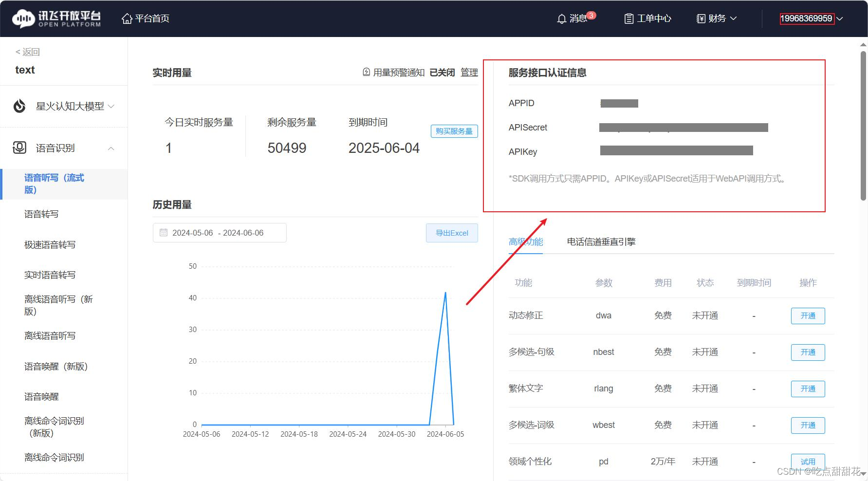Click the calendar icon in date range picker

pos(164,233)
